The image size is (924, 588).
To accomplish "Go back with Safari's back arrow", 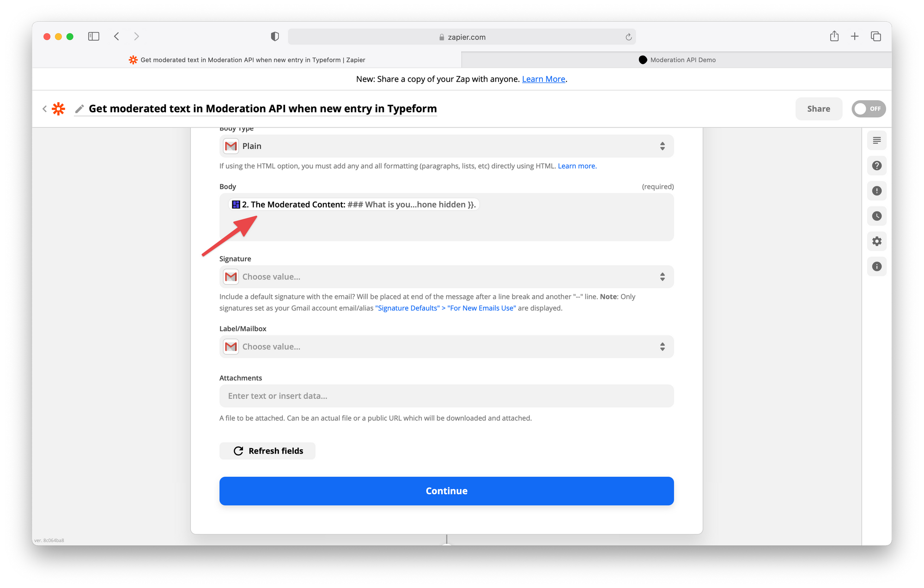I will tap(116, 36).
